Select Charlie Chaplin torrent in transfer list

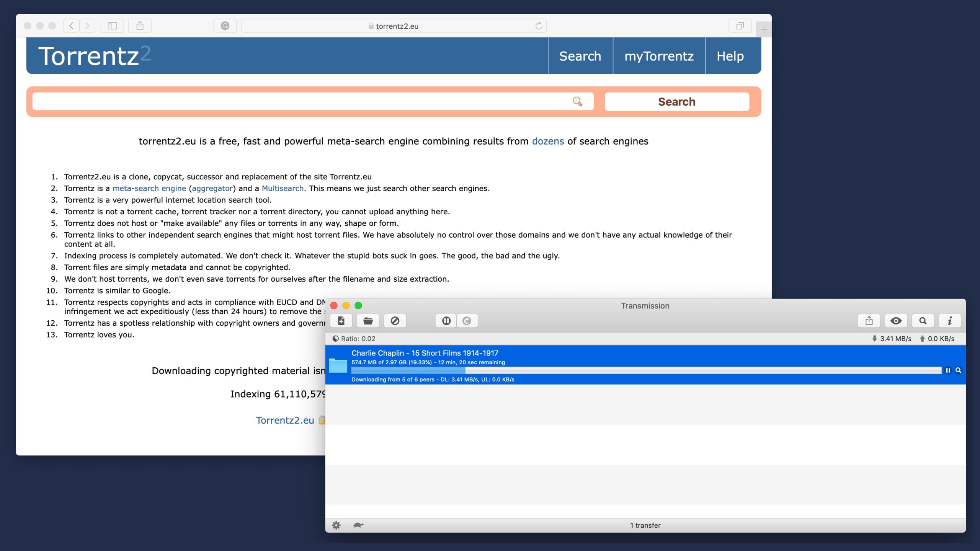point(645,365)
